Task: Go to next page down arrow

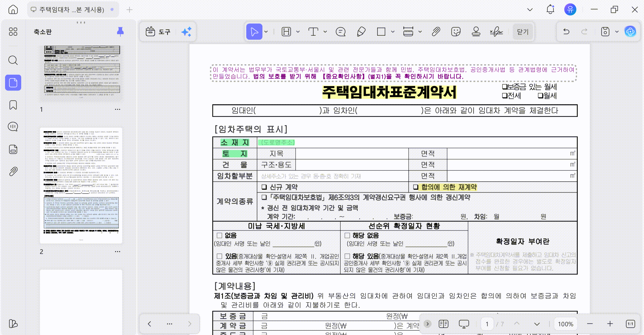Action: pyautogui.click(x=537, y=324)
